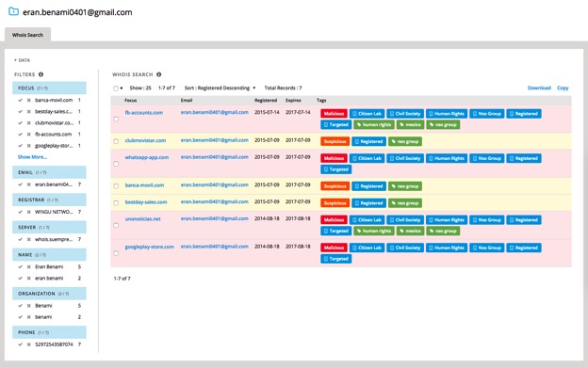Click the Download link

point(539,88)
